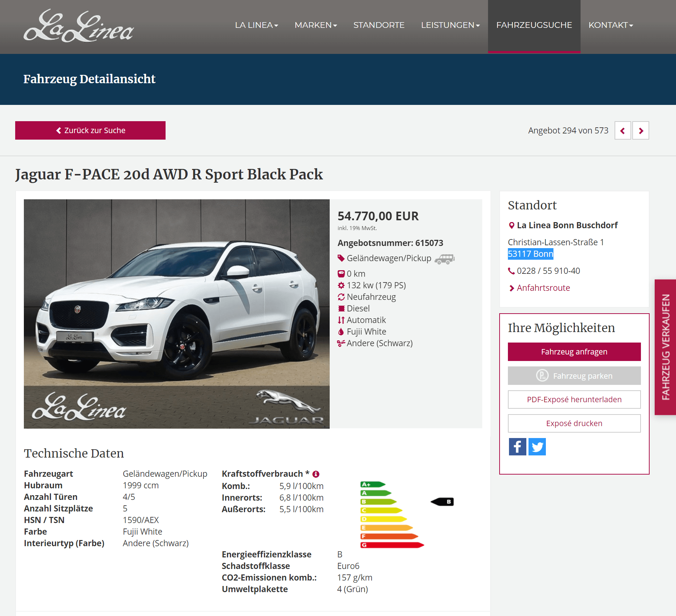The height and width of the screenshot is (616, 676).
Task: Expand the LEISTUNGEN dropdown menu
Action: pyautogui.click(x=450, y=25)
